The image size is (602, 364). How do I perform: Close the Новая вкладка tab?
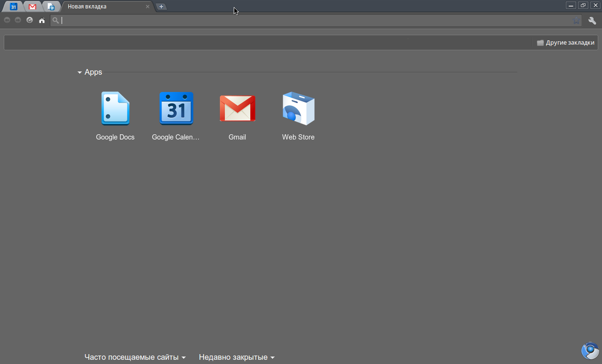[148, 7]
